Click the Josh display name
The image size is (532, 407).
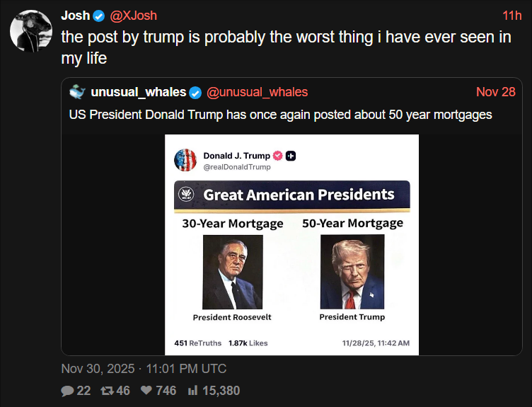tap(76, 16)
